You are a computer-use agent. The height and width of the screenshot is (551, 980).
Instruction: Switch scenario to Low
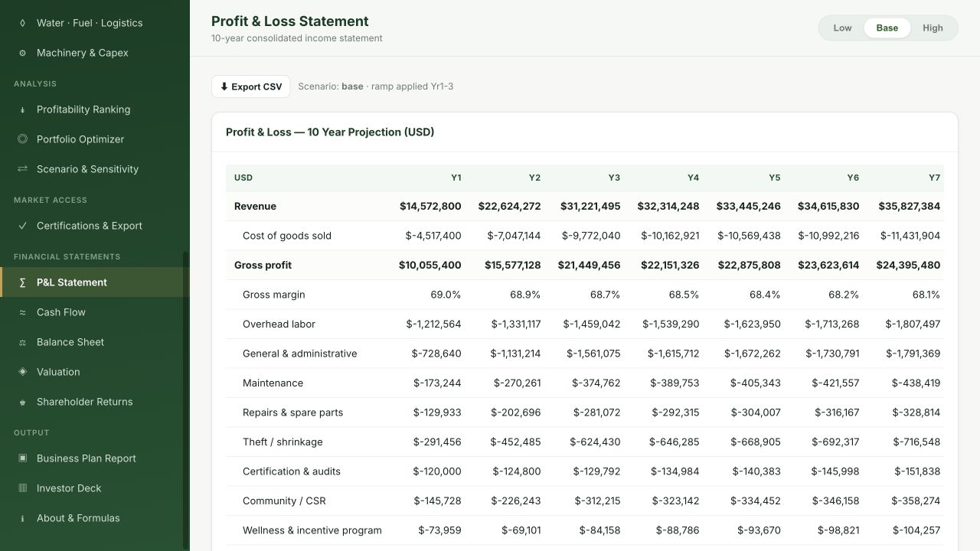842,28
